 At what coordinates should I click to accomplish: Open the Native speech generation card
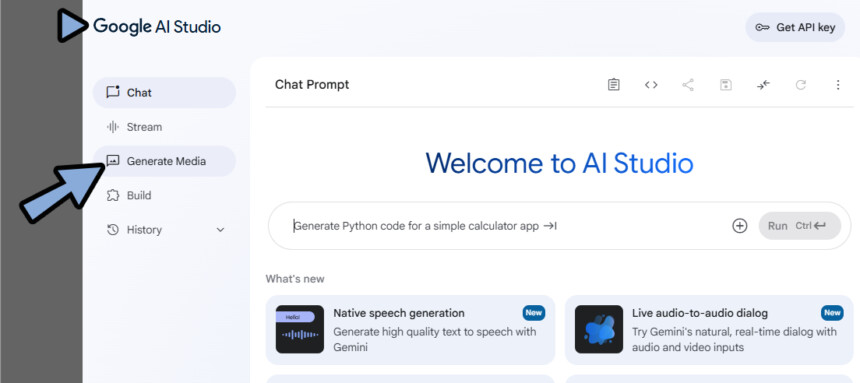coord(410,330)
